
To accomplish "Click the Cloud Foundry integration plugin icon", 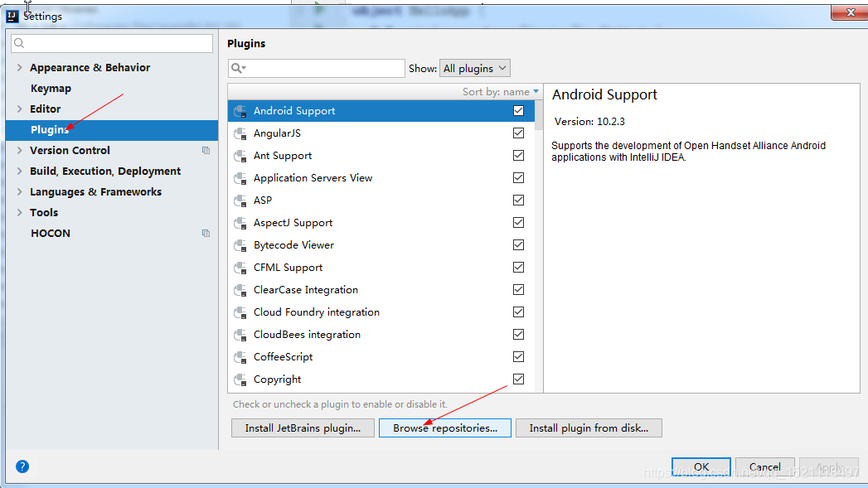I will click(240, 312).
